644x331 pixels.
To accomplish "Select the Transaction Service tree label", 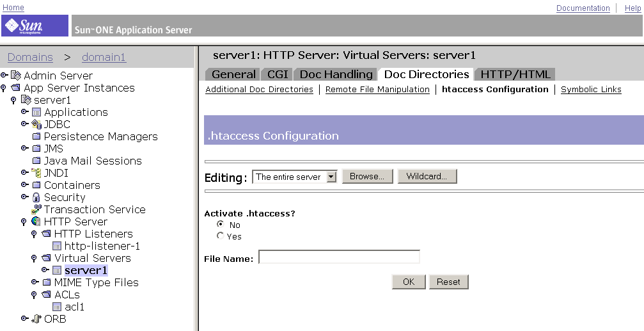I will 95,209.
